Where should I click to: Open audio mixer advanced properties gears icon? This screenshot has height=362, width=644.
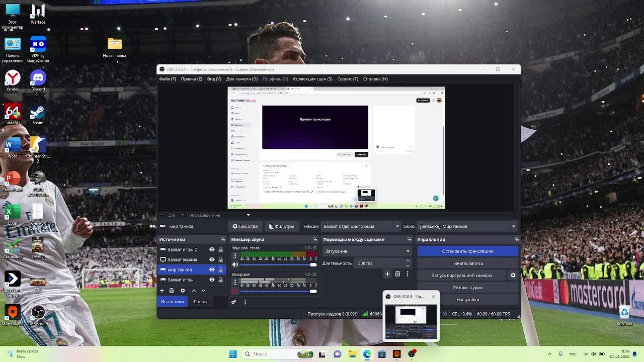pyautogui.click(x=233, y=302)
